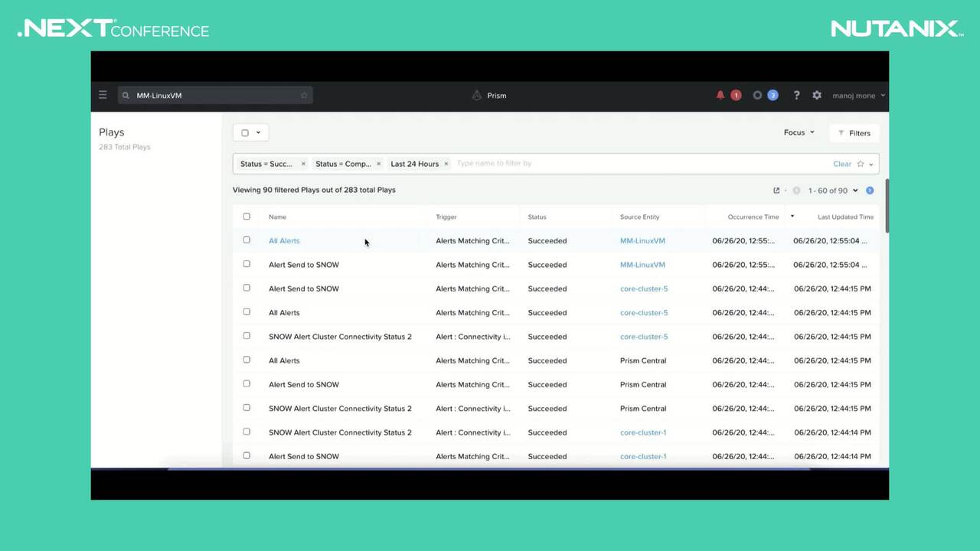Screen dimensions: 980x551
Task: Check the All Alerts Prism Central row
Action: (247, 360)
